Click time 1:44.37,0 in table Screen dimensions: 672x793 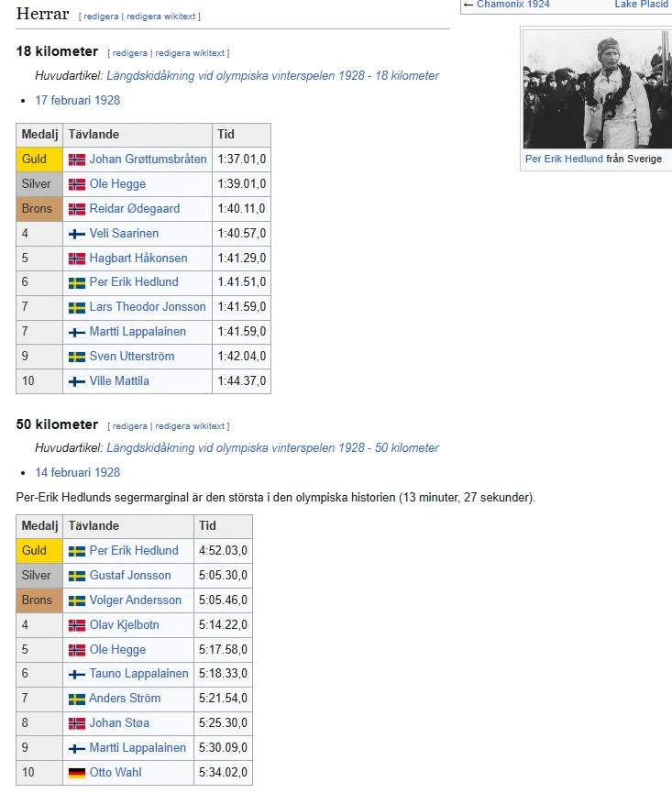[242, 381]
